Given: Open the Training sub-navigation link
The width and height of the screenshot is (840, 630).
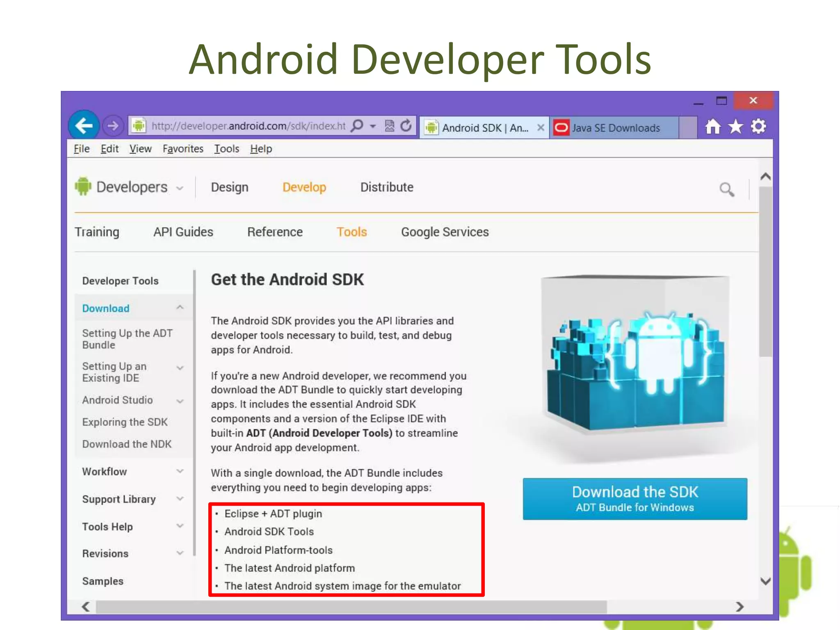Looking at the screenshot, I should [x=97, y=232].
